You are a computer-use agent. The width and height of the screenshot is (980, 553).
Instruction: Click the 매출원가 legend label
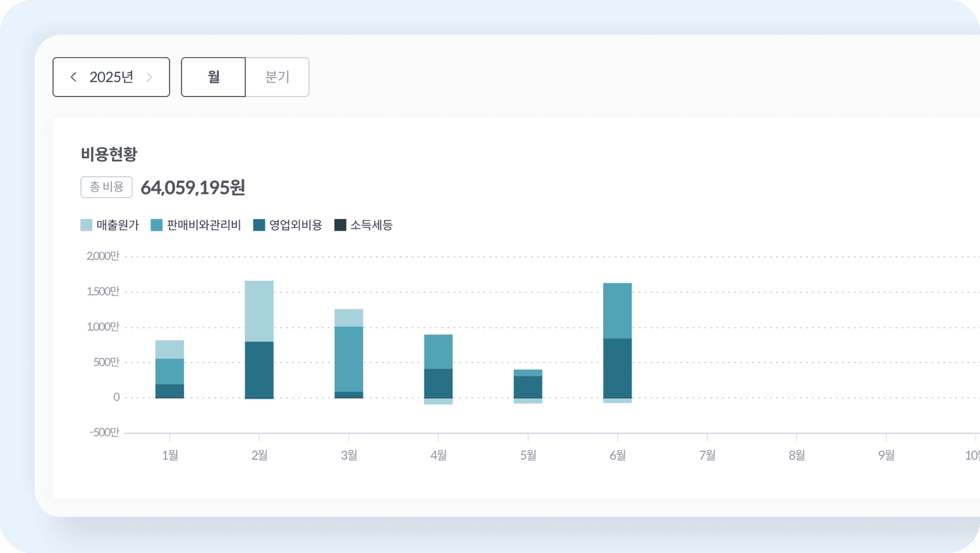[x=117, y=225]
